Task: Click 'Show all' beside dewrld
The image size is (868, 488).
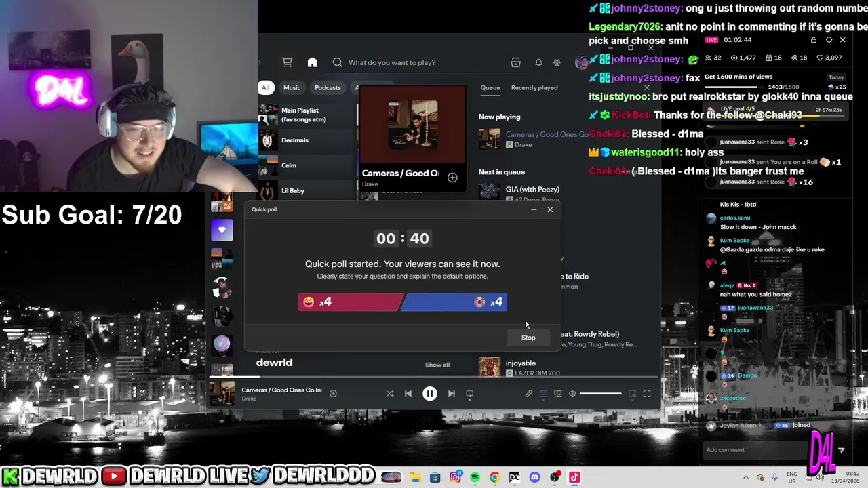Action: (x=437, y=365)
